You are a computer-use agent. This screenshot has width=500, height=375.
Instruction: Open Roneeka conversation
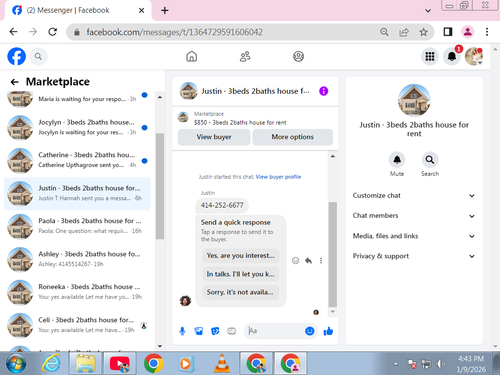pyautogui.click(x=77, y=293)
